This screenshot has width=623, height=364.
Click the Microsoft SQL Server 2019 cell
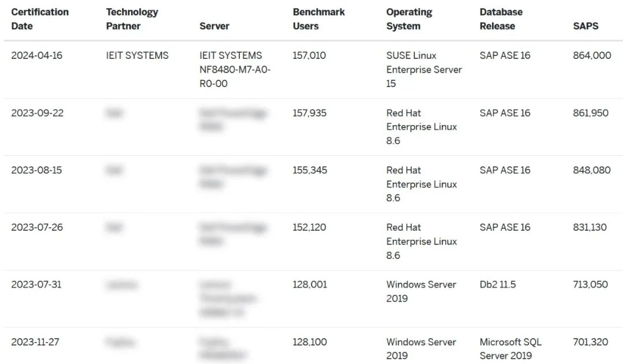[x=511, y=348]
